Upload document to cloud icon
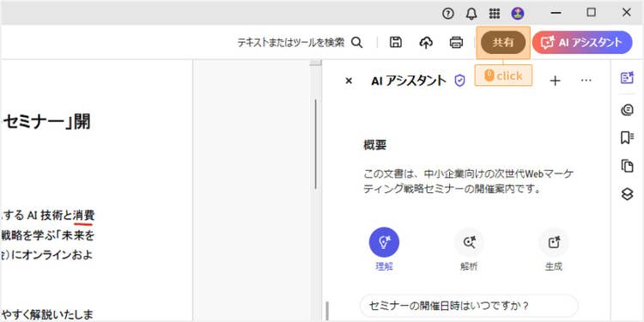The height and width of the screenshot is (322, 644). click(x=426, y=42)
